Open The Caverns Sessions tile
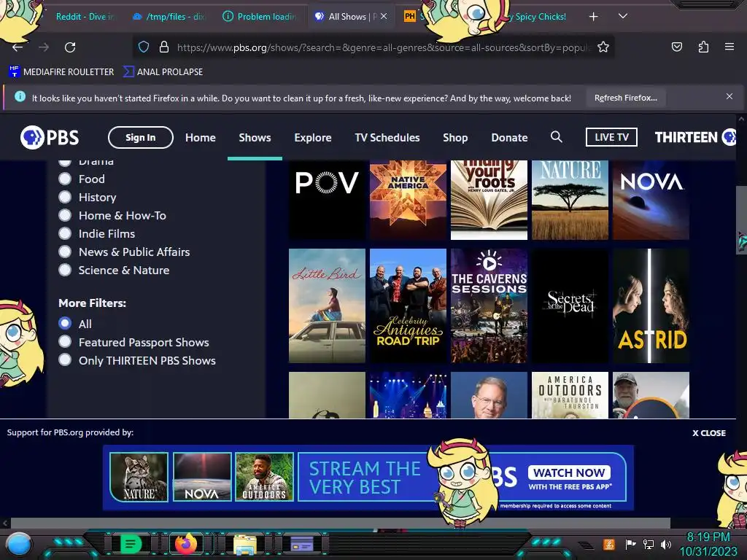This screenshot has height=560, width=747. tap(489, 306)
